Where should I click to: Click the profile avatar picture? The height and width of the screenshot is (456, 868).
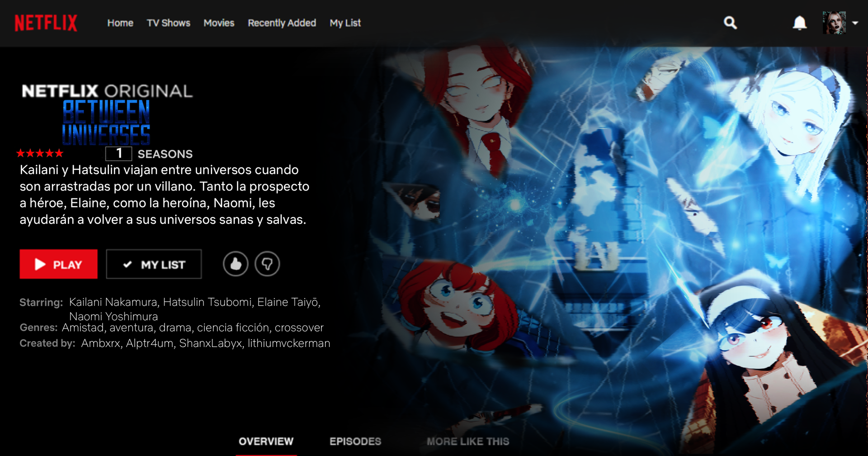coord(834,23)
